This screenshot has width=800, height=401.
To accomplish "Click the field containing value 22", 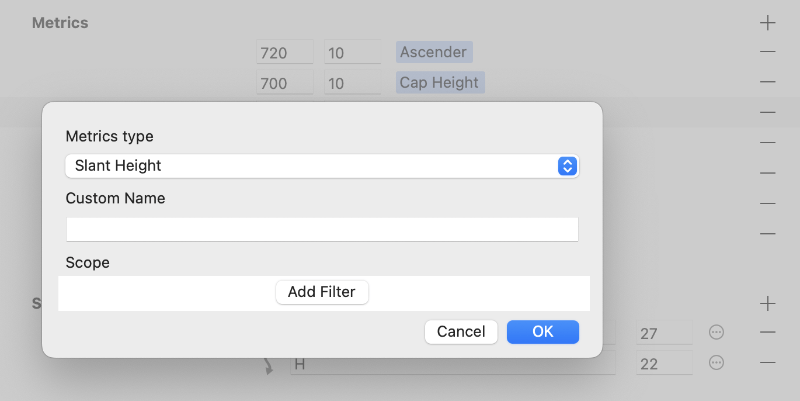I will pyautogui.click(x=664, y=364).
